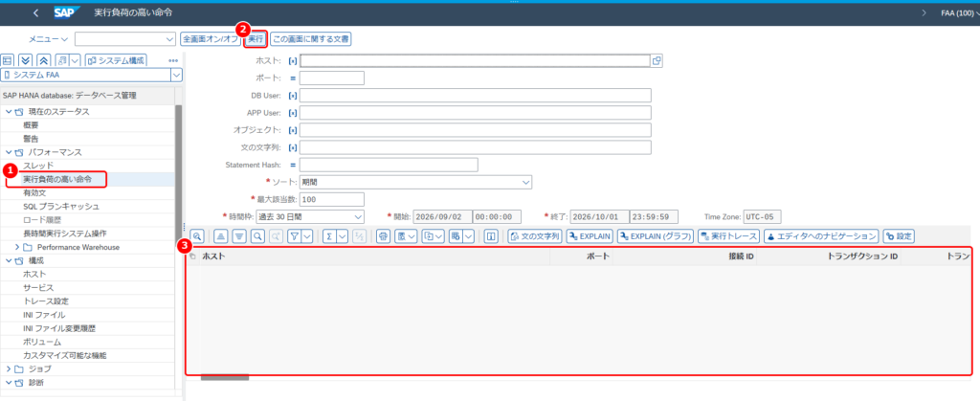The height and width of the screenshot is (401, 980).
Task: Collapse all tree nodes with the double-up arrow icon
Action: (43, 60)
